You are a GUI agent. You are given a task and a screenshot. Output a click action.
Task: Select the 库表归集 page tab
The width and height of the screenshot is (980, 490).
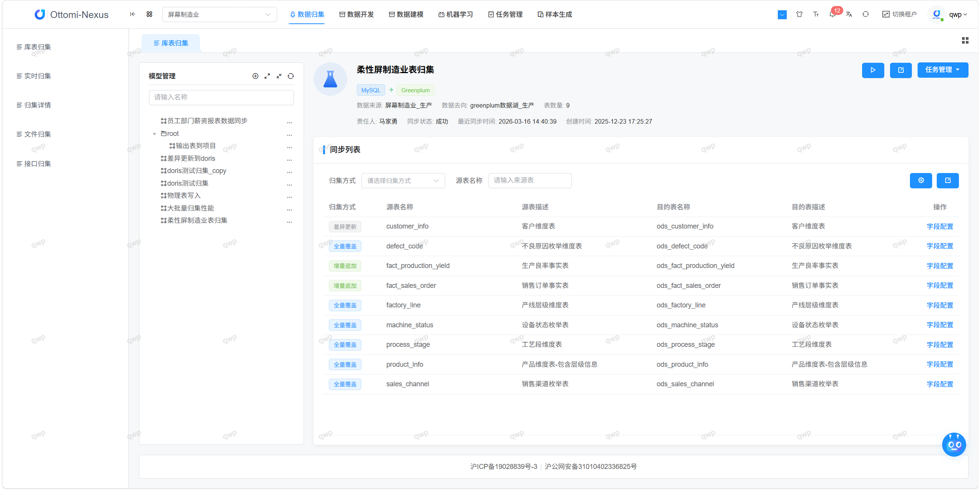click(x=171, y=43)
